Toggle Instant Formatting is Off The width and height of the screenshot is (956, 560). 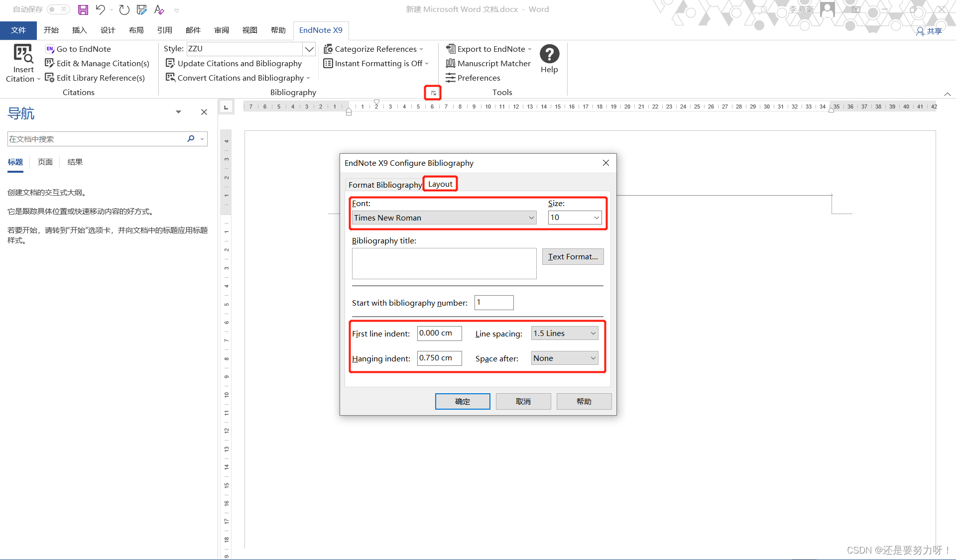(378, 63)
